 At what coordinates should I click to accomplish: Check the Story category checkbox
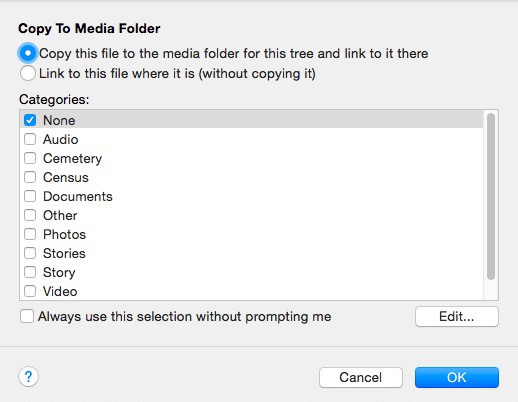coord(30,272)
